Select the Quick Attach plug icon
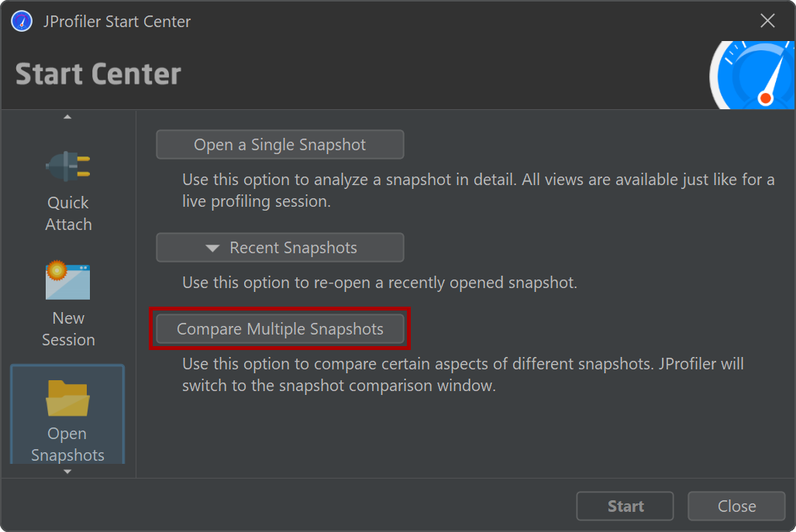 [68, 166]
